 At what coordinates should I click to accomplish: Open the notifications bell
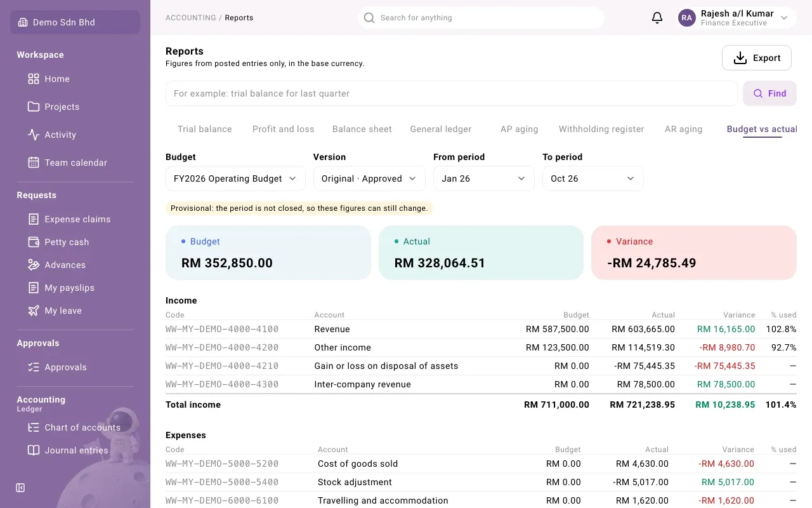coord(657,18)
